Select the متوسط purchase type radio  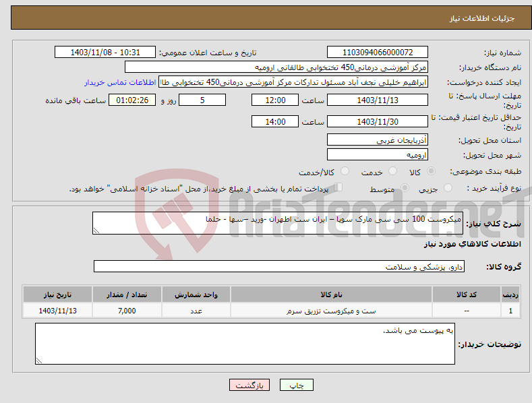click(405, 187)
